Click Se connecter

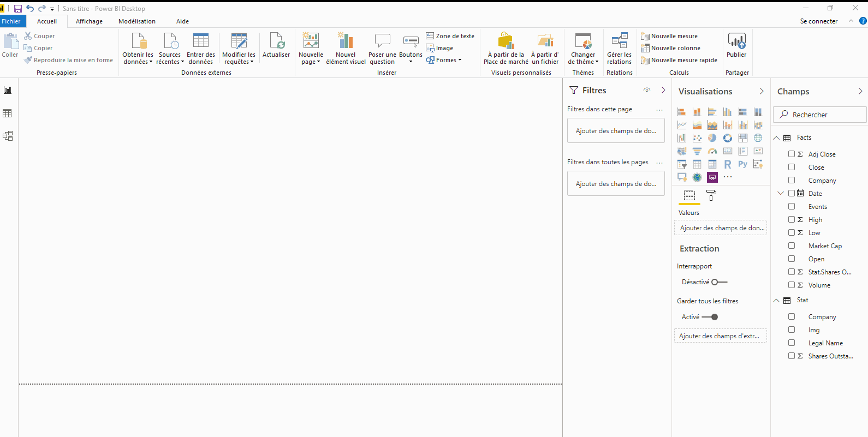point(819,21)
